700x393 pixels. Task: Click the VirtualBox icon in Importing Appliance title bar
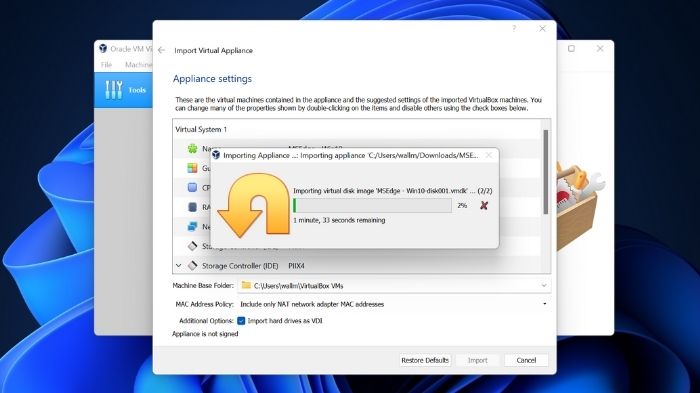coord(216,155)
